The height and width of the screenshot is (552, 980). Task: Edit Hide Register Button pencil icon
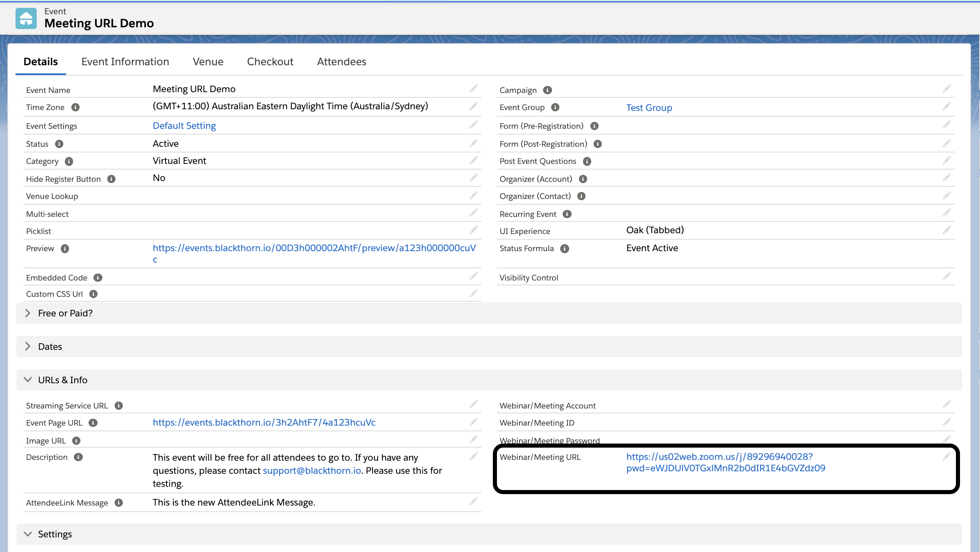click(473, 177)
